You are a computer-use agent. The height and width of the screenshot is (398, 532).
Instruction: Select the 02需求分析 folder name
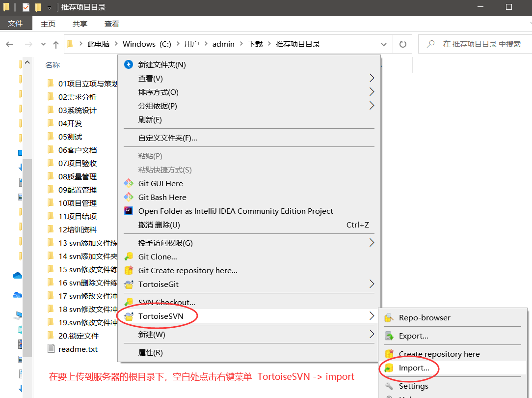pyautogui.click(x=78, y=97)
